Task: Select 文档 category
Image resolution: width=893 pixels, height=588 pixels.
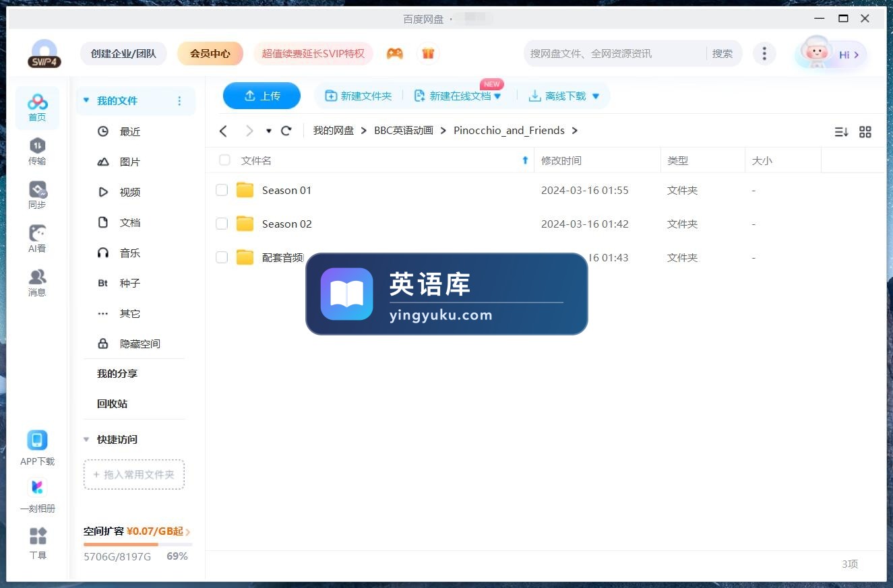Action: pyautogui.click(x=130, y=222)
